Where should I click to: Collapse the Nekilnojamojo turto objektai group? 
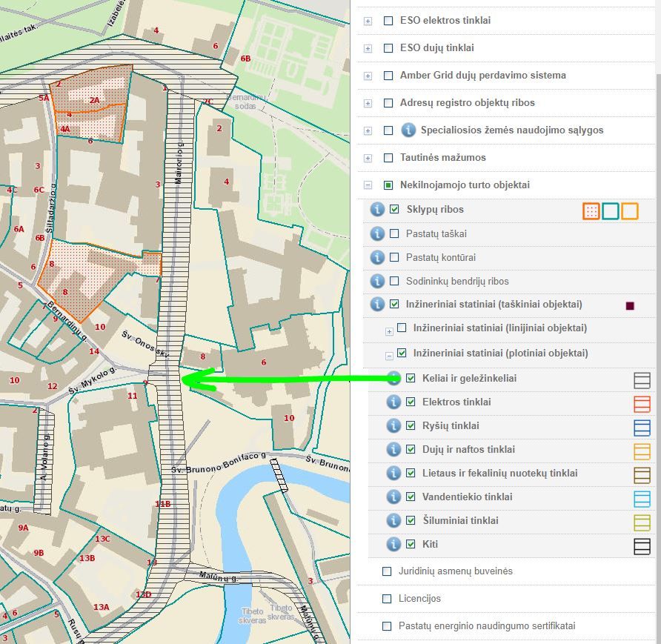click(368, 185)
